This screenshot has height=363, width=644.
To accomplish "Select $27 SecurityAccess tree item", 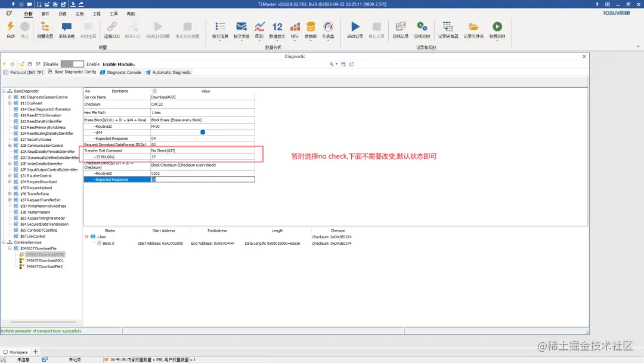I will (x=36, y=139).
